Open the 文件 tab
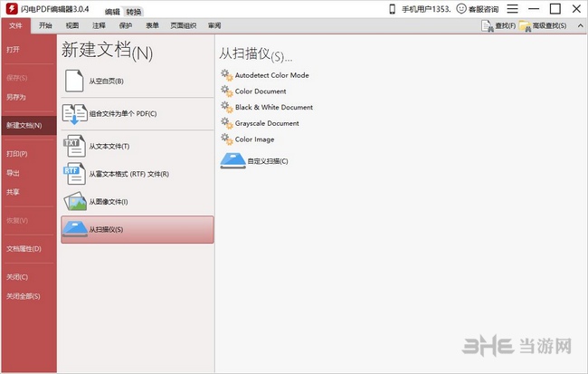This screenshot has height=374, width=588. tap(15, 25)
